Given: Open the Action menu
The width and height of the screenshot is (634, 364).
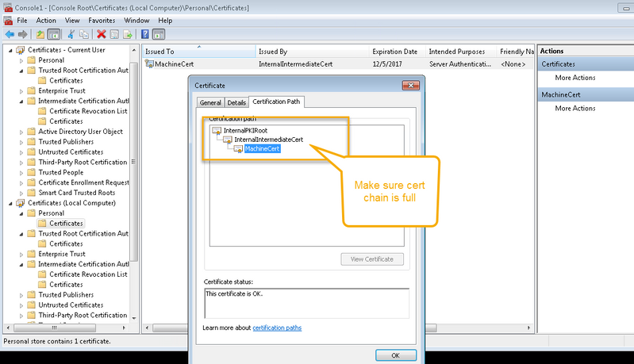Looking at the screenshot, I should (x=46, y=20).
